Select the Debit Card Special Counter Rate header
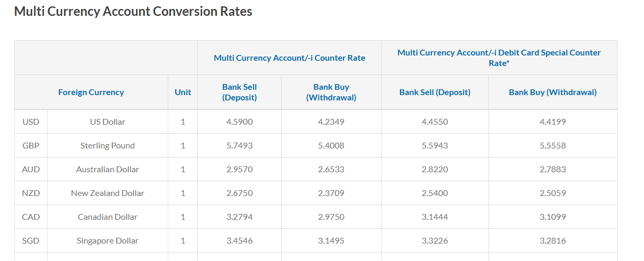 click(499, 58)
